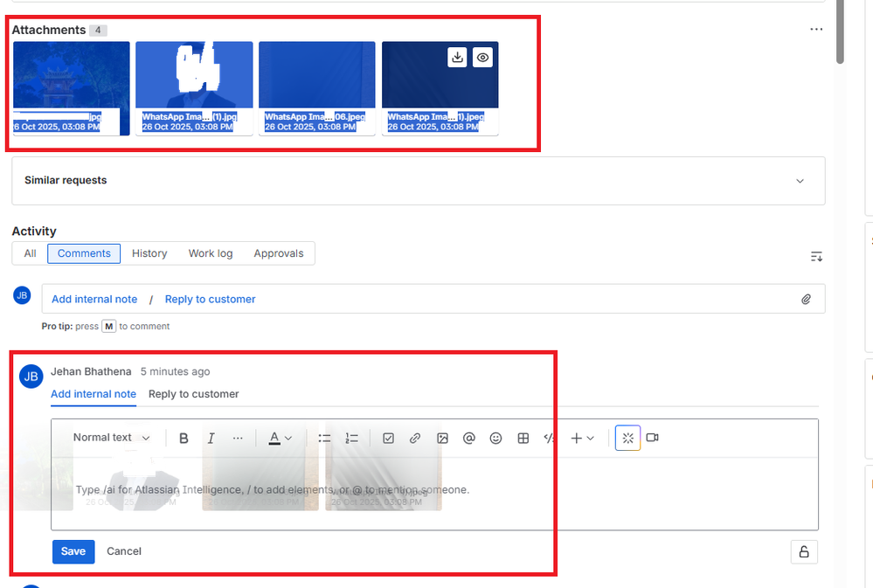Screen dimensions: 873x588
Task: Click into the comment text area
Action: pyautogui.click(x=434, y=493)
